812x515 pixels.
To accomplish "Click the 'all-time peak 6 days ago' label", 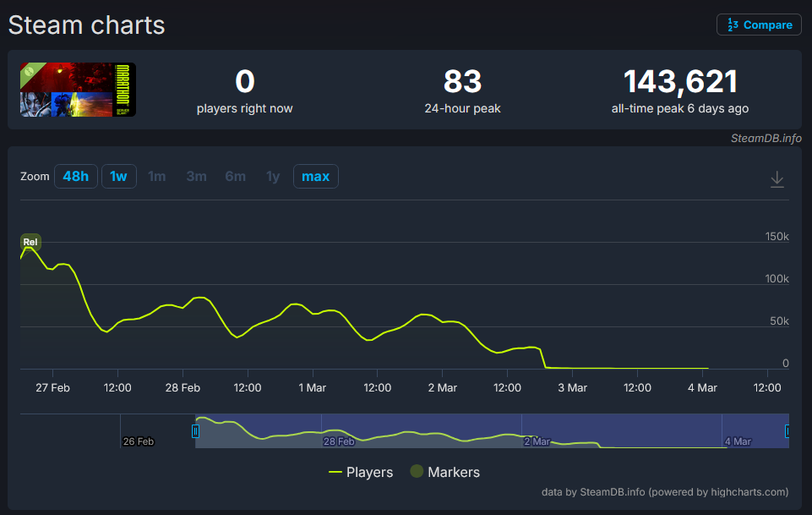I will click(x=680, y=108).
